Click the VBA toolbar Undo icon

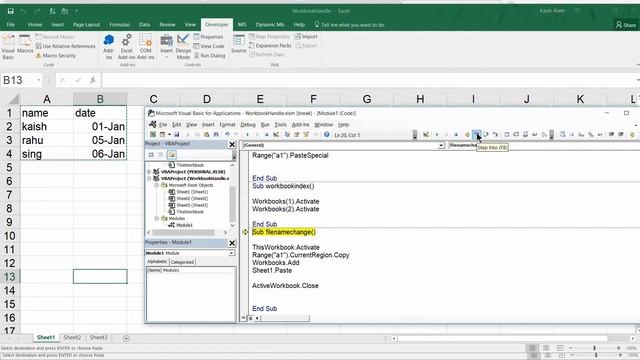[x=227, y=134]
